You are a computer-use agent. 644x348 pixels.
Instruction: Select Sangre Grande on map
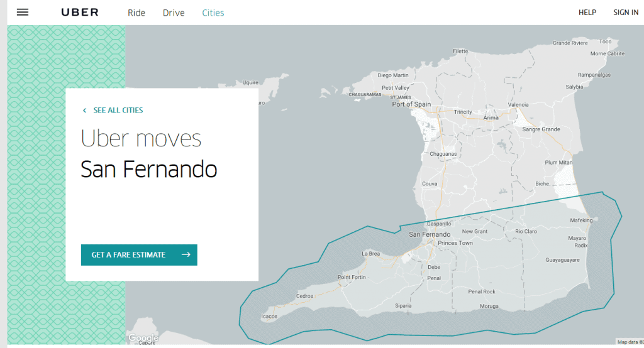(x=541, y=129)
